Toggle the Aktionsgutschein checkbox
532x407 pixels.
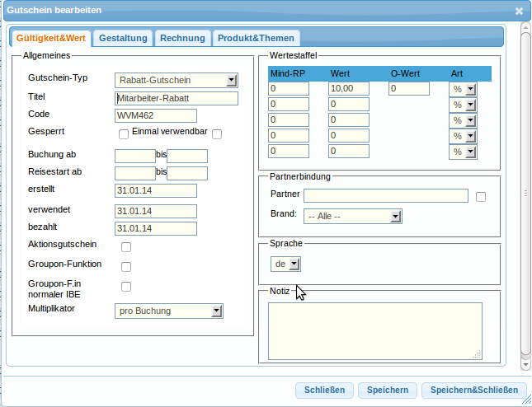pyautogui.click(x=126, y=247)
